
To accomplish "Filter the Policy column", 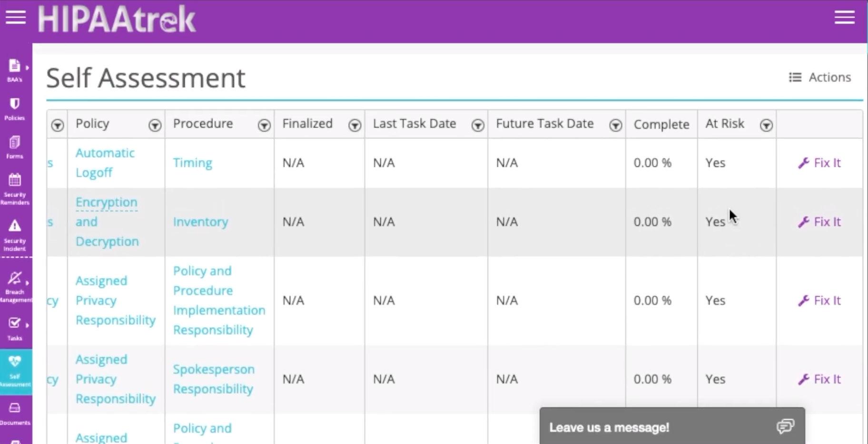I will (x=155, y=125).
